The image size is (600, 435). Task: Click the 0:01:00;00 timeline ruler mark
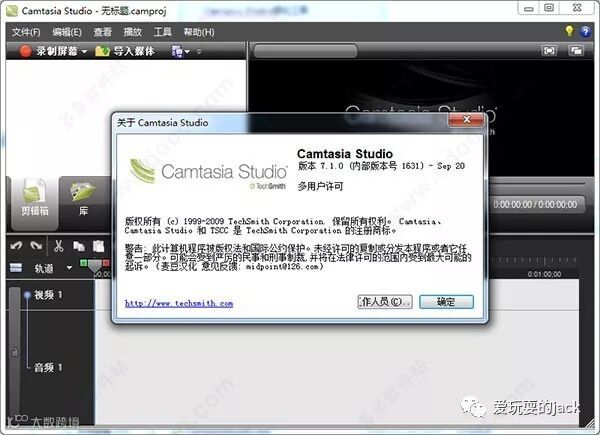click(544, 274)
